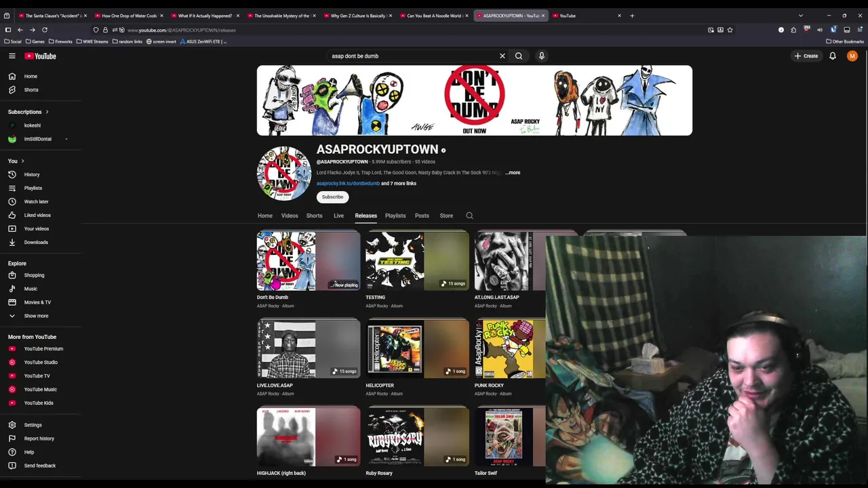Run search with the magnifier button
Image resolution: width=868 pixels, height=488 pixels.
pyautogui.click(x=519, y=56)
